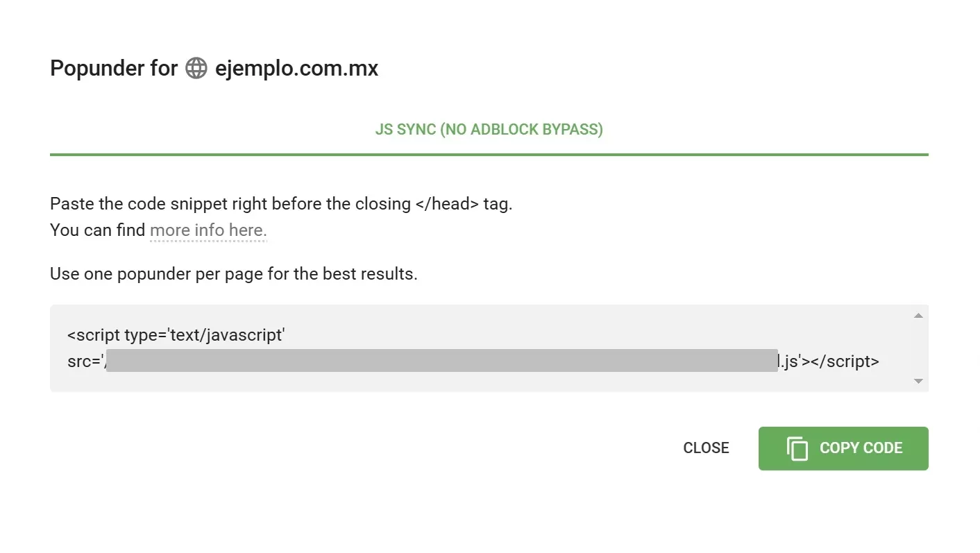The width and height of the screenshot is (980, 553).
Task: Click the globe icon beside ejemplo.com.mx
Action: point(196,69)
